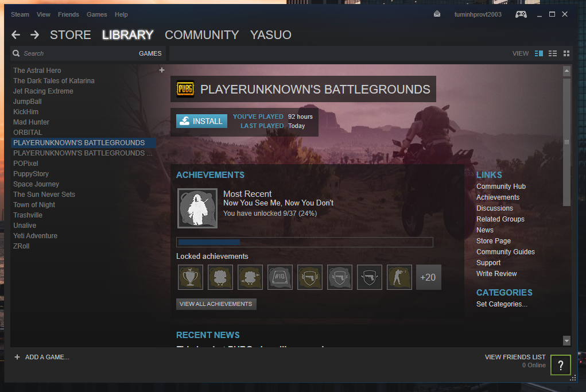Select the running soldier locked achievement
Screen dimensions: 586x392
(399, 277)
